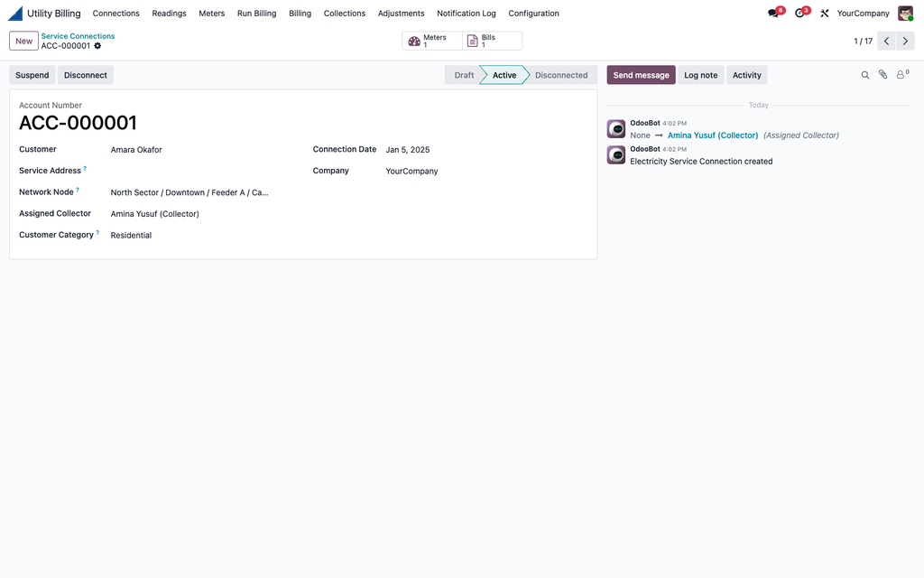The height and width of the screenshot is (578, 924).
Task: Click OdooBot avatar on Assigned Collector message
Action: [615, 128]
